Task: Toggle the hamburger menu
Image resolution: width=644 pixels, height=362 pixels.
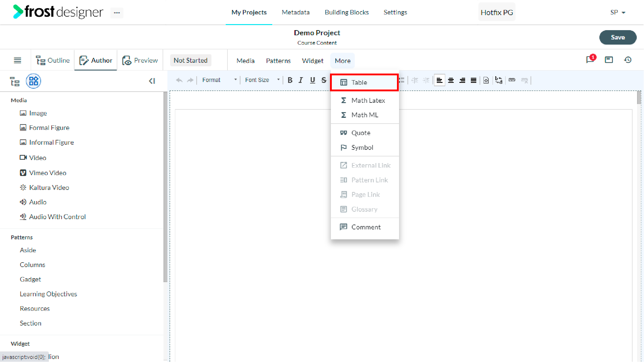Action: [x=17, y=60]
